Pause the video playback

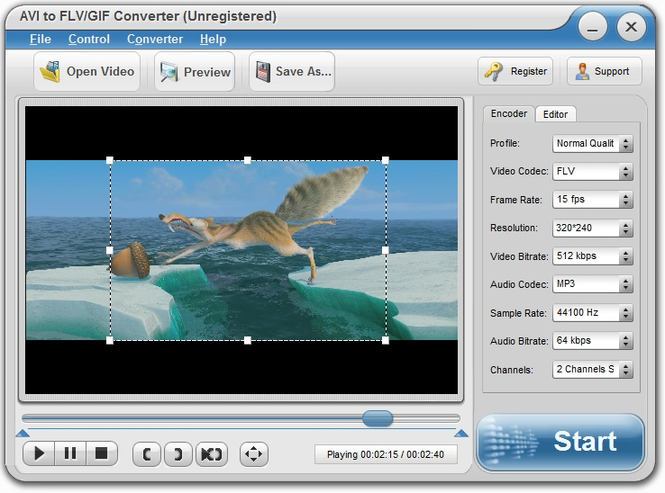click(x=70, y=454)
